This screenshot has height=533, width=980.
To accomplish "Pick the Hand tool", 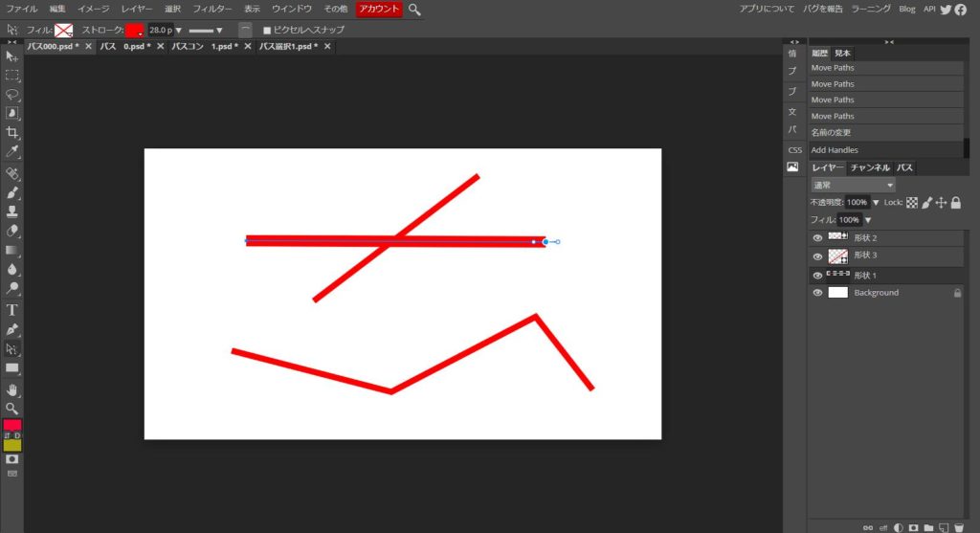I will pyautogui.click(x=12, y=389).
